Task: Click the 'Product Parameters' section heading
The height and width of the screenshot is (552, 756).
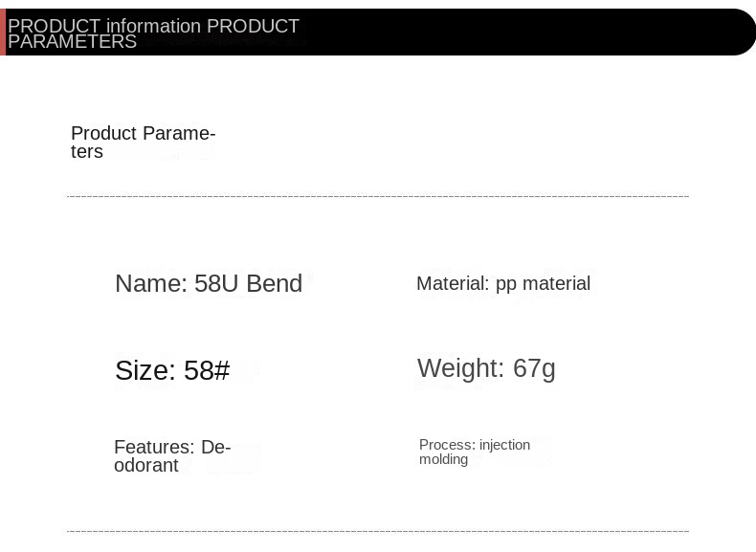Action: click(x=143, y=142)
